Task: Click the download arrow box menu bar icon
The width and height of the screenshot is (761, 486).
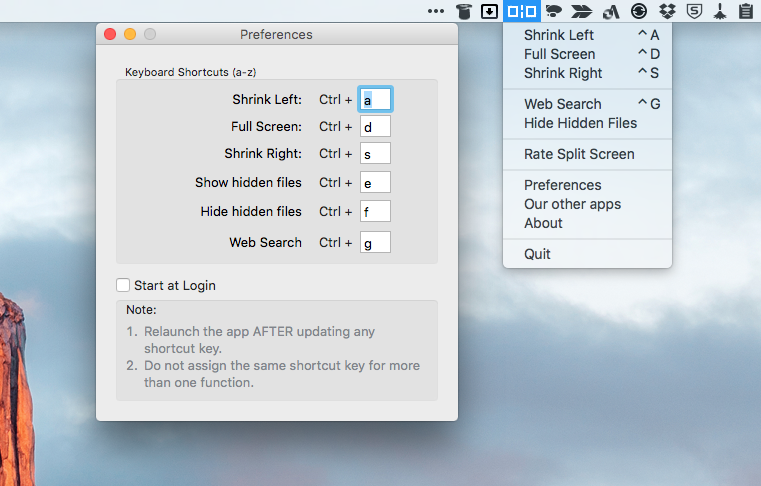Action: [489, 11]
